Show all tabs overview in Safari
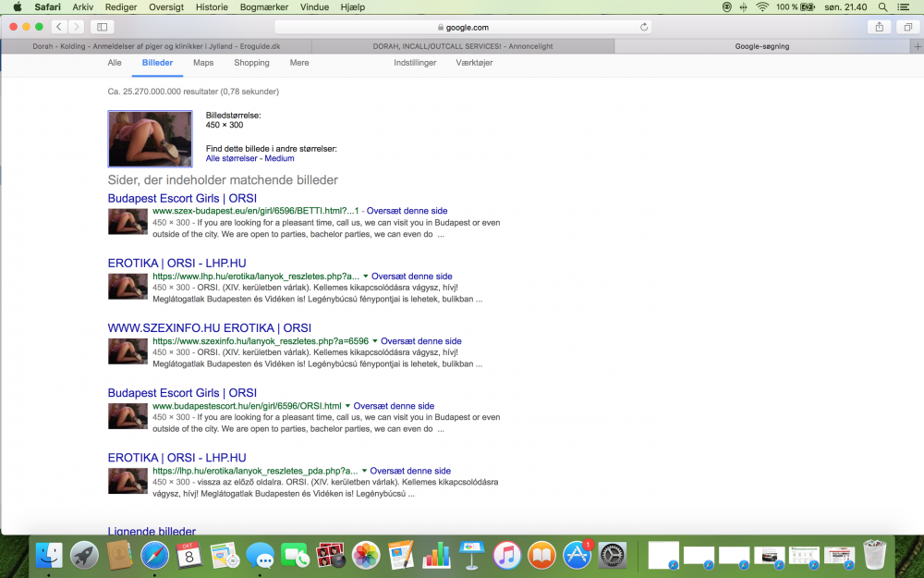 pos(908,27)
